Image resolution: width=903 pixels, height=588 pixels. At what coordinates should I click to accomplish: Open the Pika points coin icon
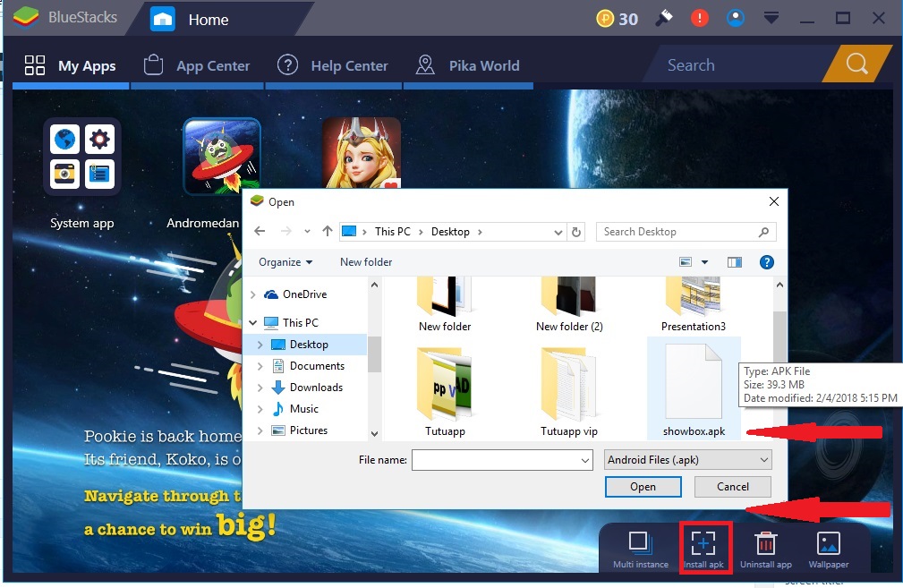(x=605, y=19)
